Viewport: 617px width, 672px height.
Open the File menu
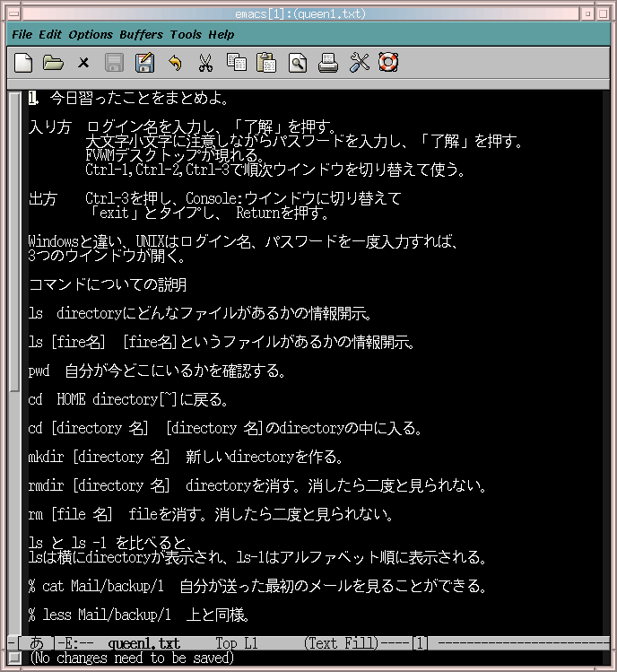[x=22, y=35]
